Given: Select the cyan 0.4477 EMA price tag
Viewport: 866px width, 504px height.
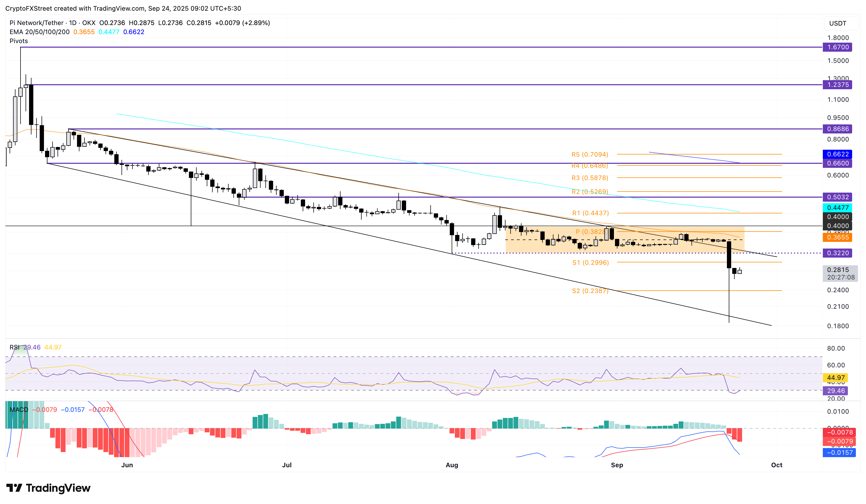Looking at the screenshot, I should tap(837, 208).
